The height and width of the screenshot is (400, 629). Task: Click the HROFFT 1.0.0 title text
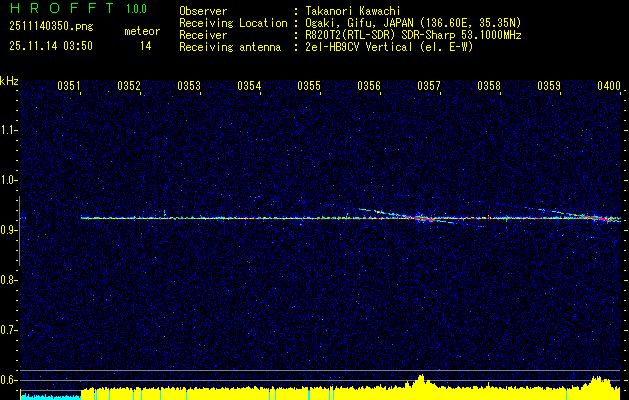point(78,8)
